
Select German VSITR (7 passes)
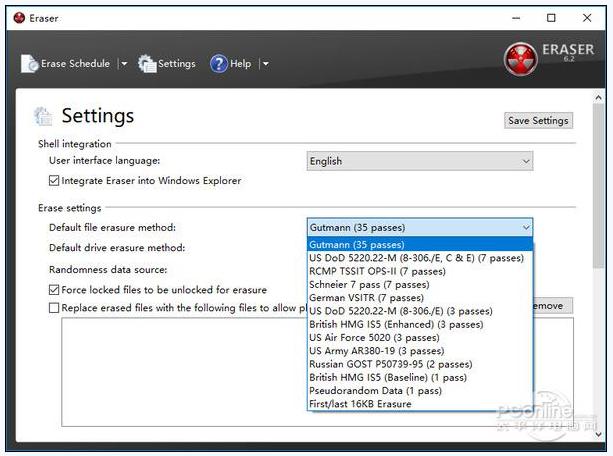[420, 298]
